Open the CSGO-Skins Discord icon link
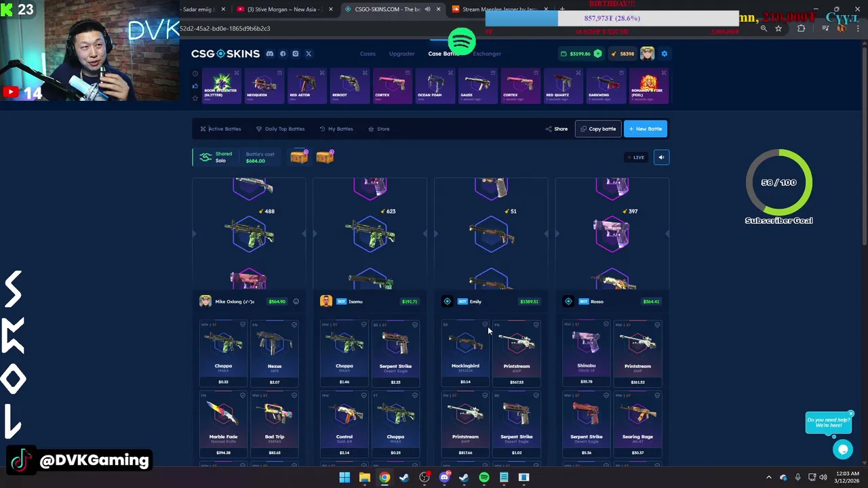The height and width of the screenshot is (488, 868). pyautogui.click(x=270, y=54)
